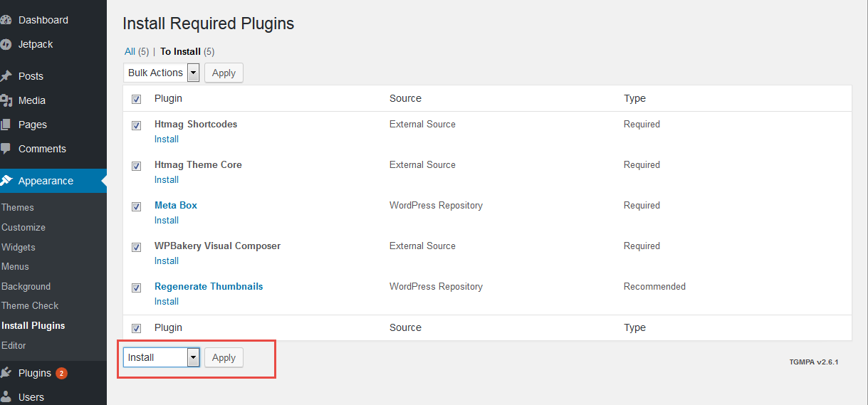The width and height of the screenshot is (868, 405).
Task: Click the Posts pushpin icon
Action: click(x=6, y=76)
